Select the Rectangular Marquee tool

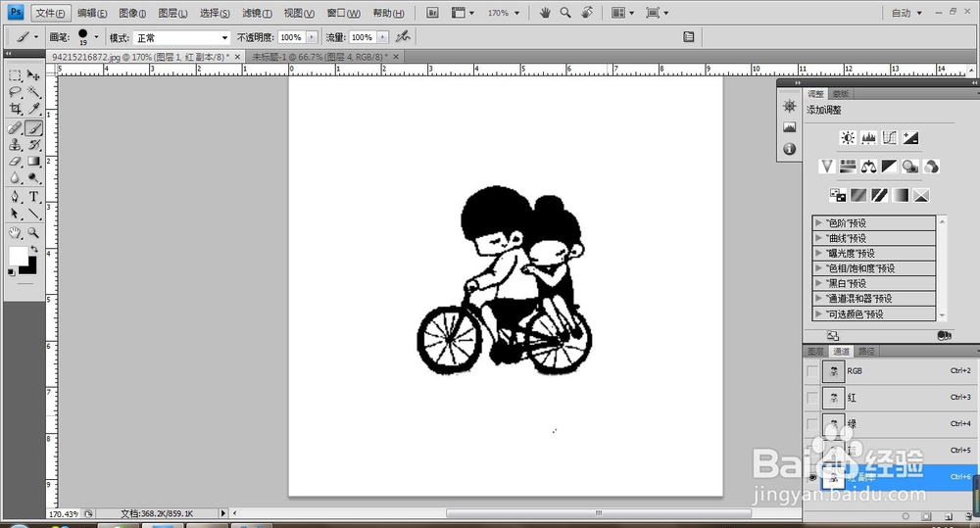15,76
